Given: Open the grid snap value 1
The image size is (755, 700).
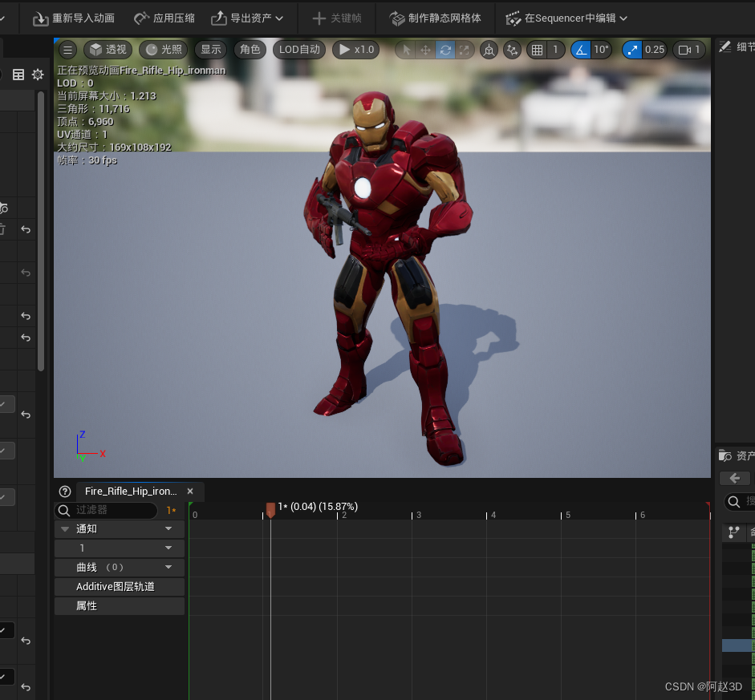Looking at the screenshot, I should point(555,50).
